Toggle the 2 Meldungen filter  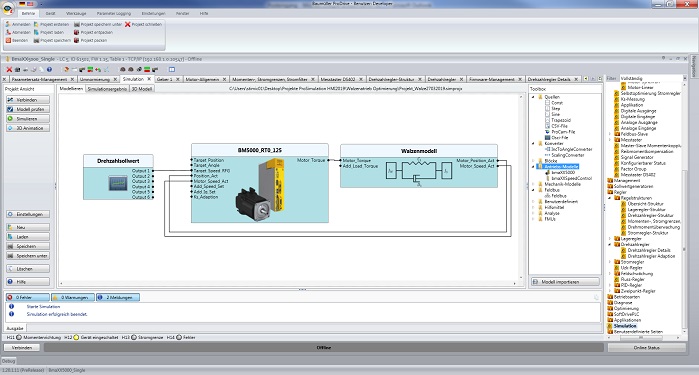[118, 297]
